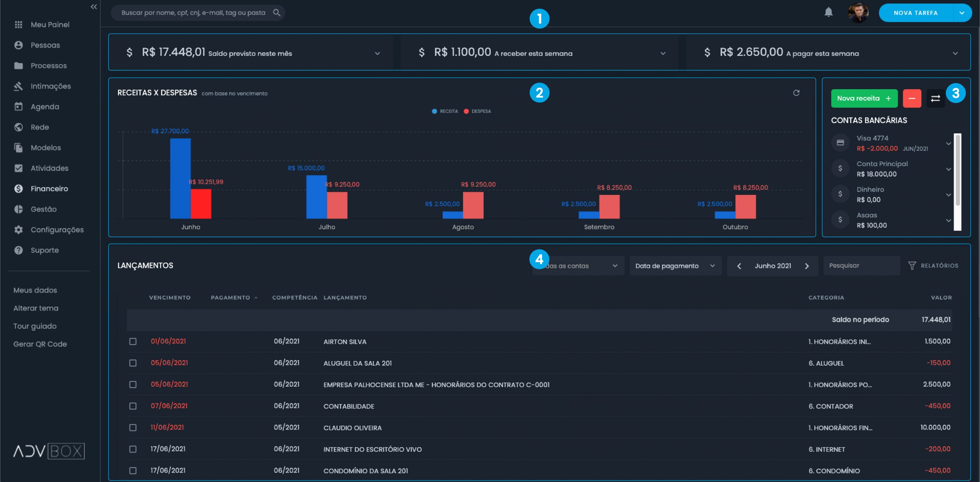The height and width of the screenshot is (482, 980).
Task: Collapse the sidebar with the double-chevron icon
Action: (93, 7)
